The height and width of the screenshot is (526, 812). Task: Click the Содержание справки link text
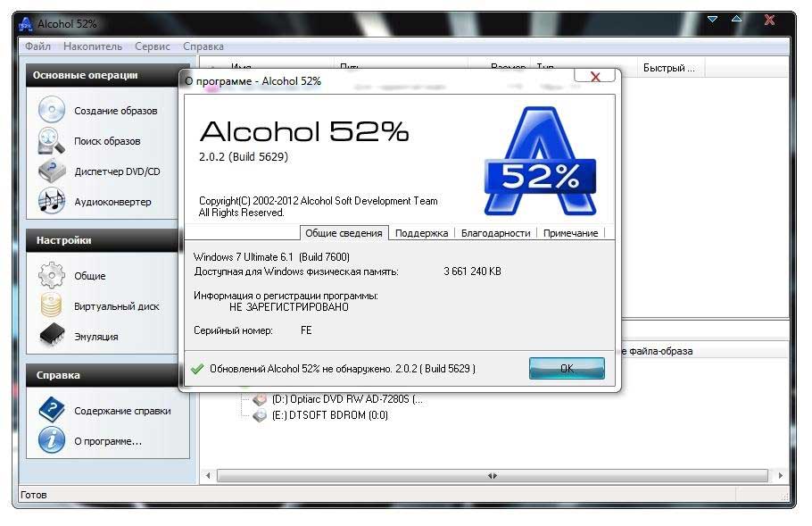pos(122,411)
